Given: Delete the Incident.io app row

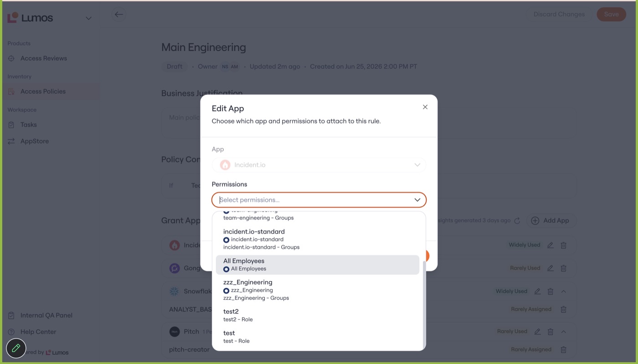Looking at the screenshot, I should click(x=563, y=245).
